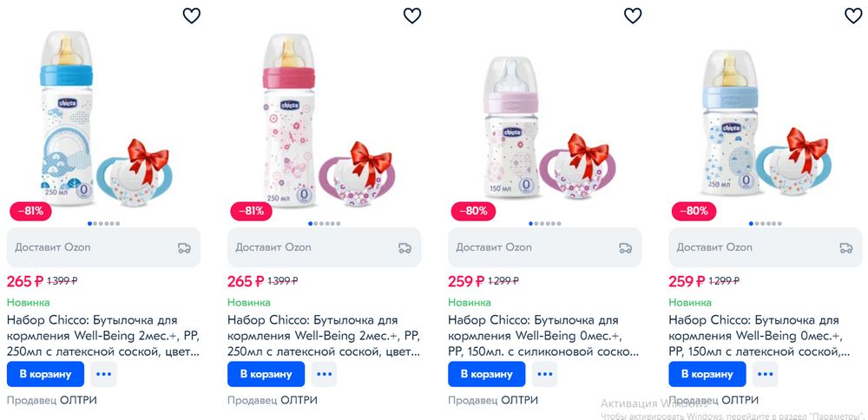Add first blue 250ml set to cart
Screen dimensions: 868x420
coord(45,374)
